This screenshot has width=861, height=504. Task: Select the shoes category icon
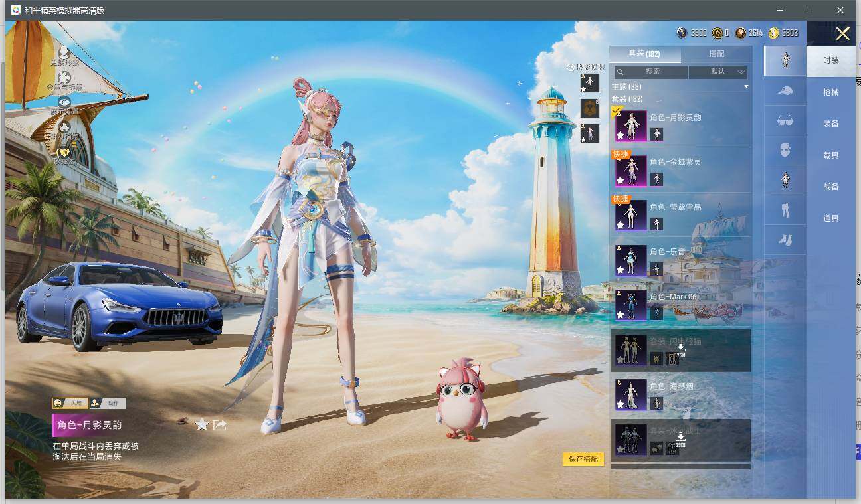coord(785,240)
